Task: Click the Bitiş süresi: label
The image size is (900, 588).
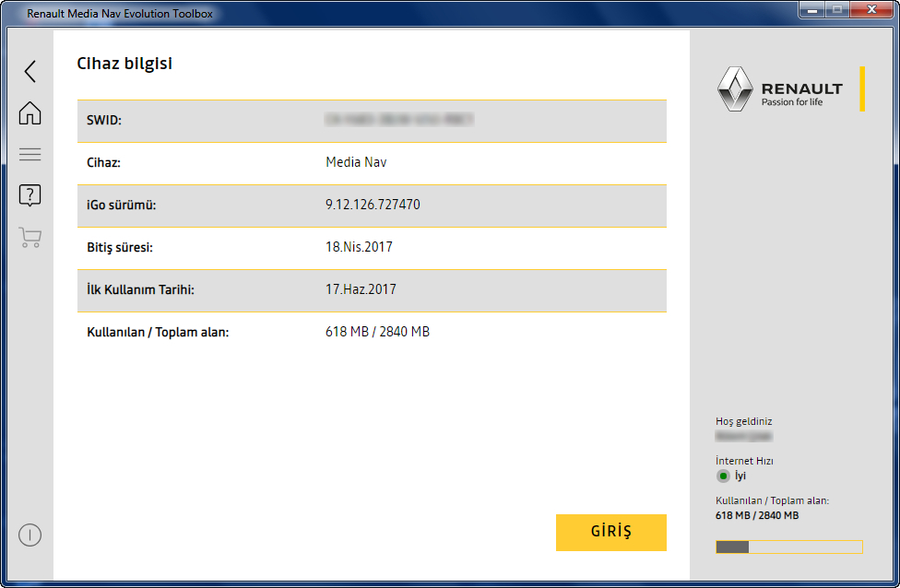Action: (x=119, y=247)
